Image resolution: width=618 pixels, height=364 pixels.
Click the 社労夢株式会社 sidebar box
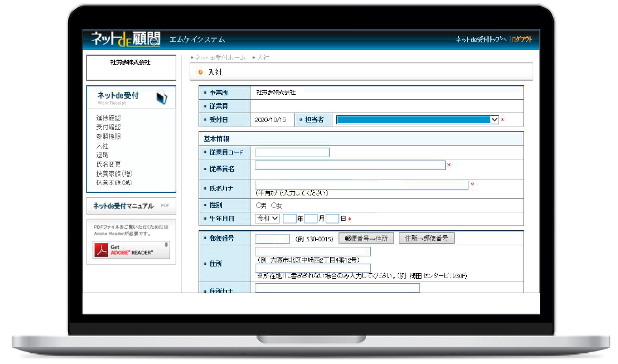131,67
